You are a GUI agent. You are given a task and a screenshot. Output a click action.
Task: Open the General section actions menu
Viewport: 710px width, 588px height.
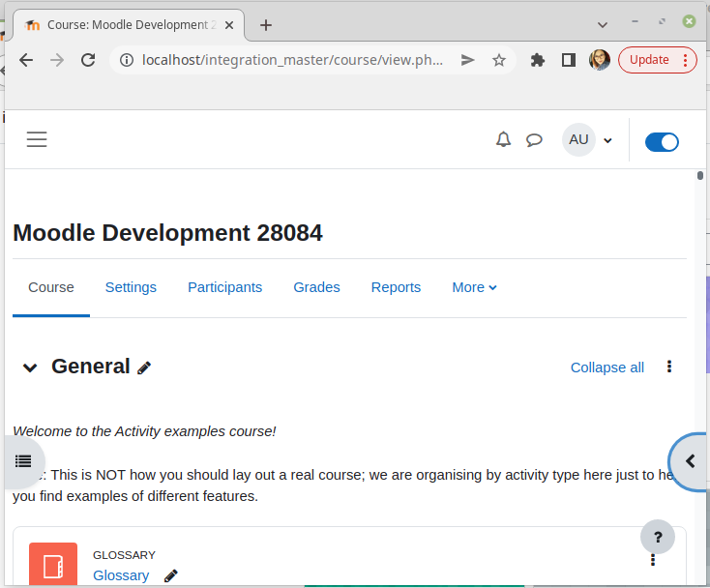coord(669,367)
